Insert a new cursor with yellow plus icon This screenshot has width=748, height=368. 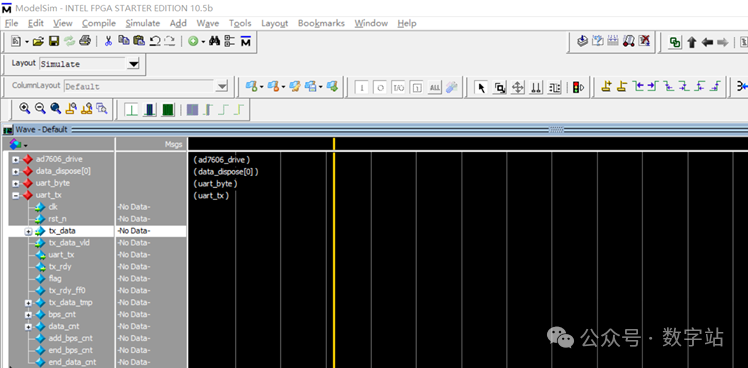(606, 86)
